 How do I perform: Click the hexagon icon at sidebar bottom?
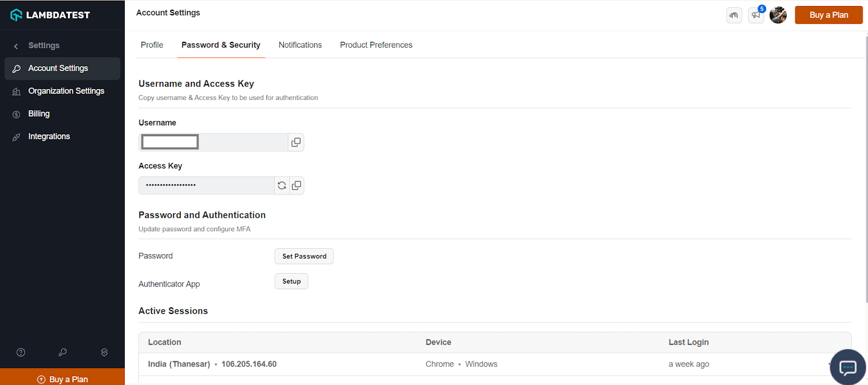(104, 352)
